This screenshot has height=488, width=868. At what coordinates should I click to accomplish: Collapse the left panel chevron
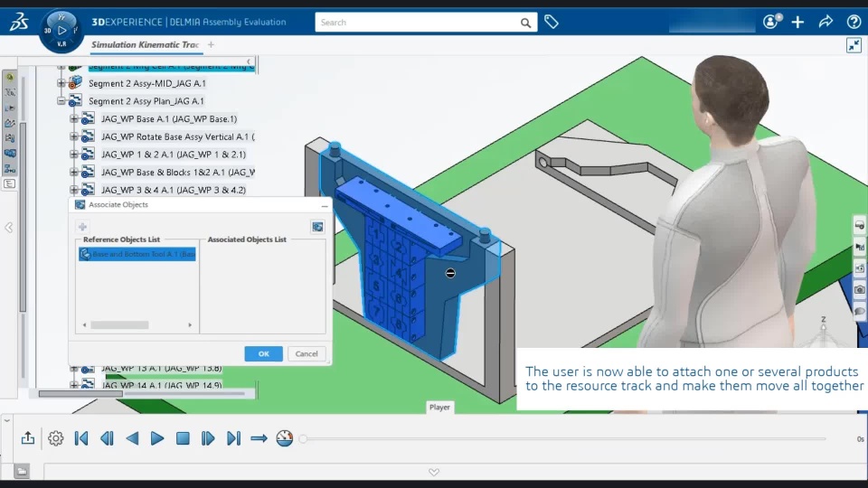(x=9, y=228)
